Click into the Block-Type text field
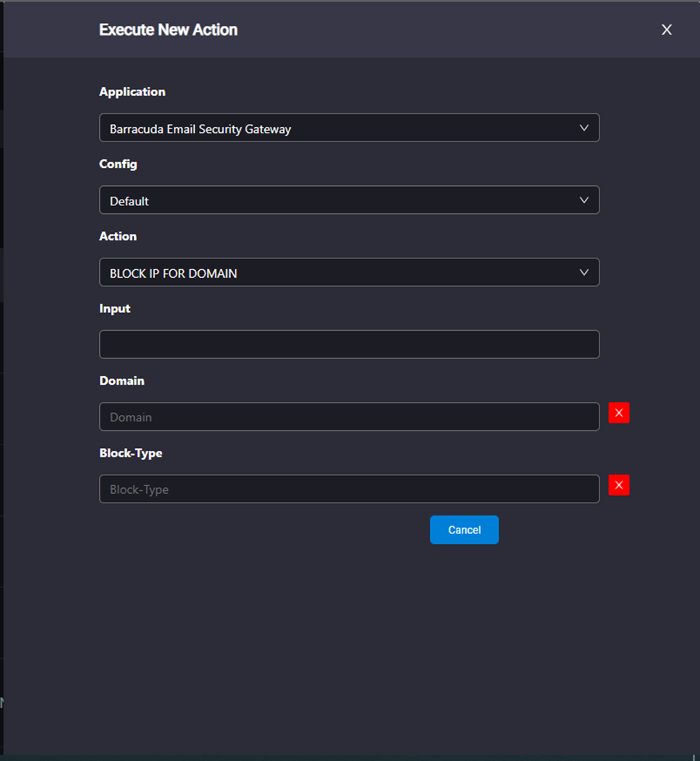700x761 pixels. click(x=349, y=489)
